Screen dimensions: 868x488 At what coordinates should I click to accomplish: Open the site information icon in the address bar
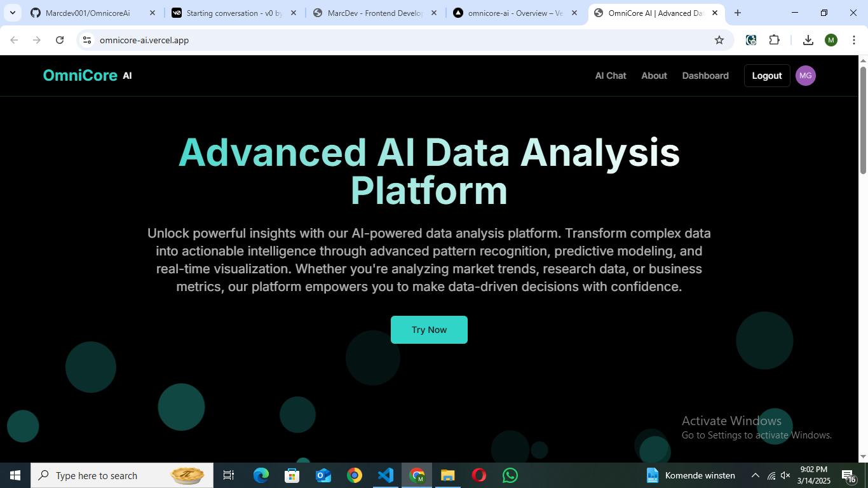(x=86, y=39)
